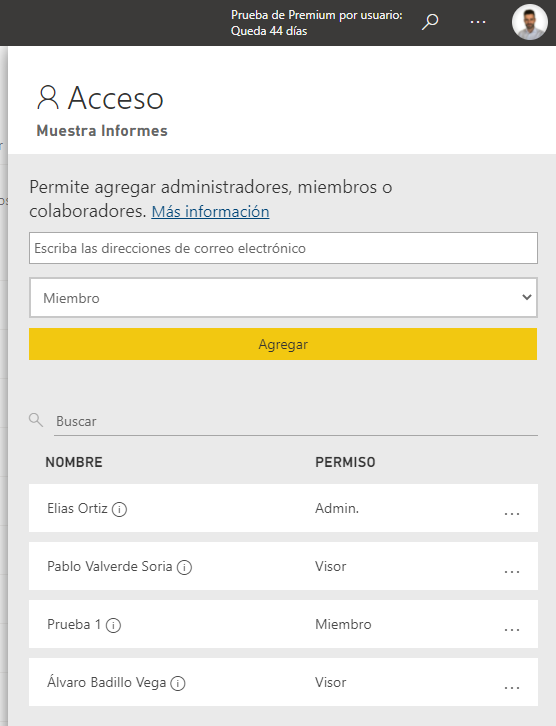Open the header more options ellipsis
556x726 pixels.
pos(478,22)
